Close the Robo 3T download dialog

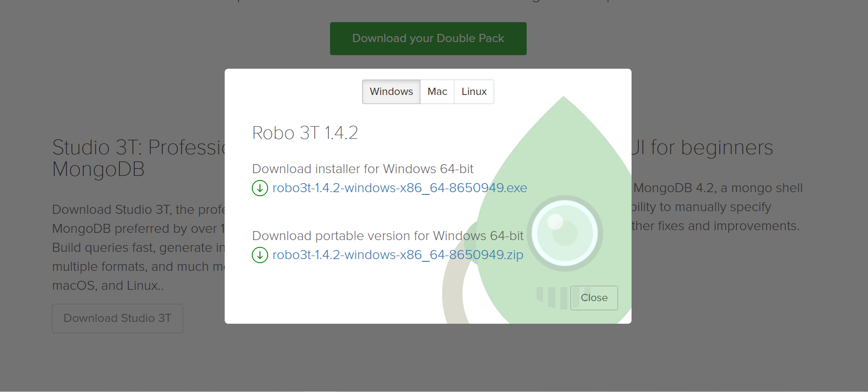point(594,298)
